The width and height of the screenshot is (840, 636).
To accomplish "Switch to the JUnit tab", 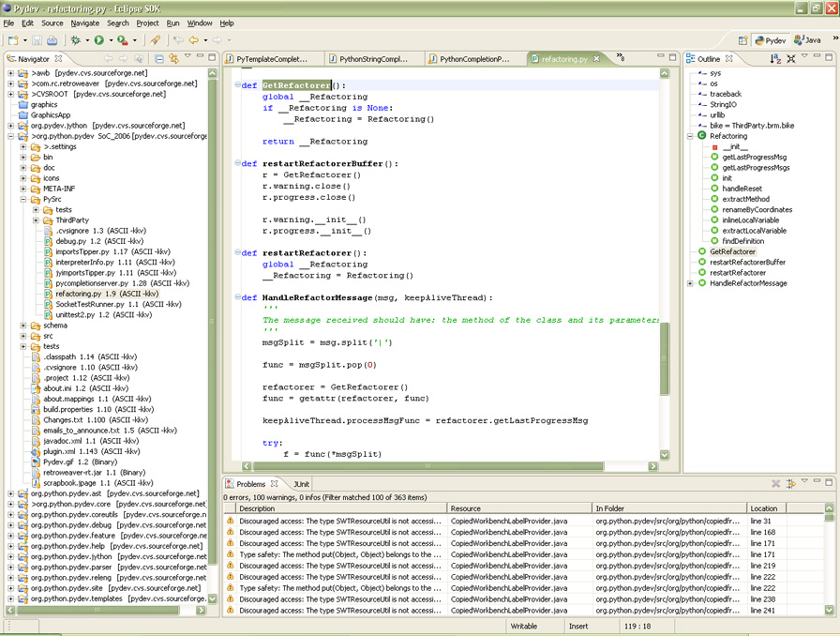I will pos(301,484).
